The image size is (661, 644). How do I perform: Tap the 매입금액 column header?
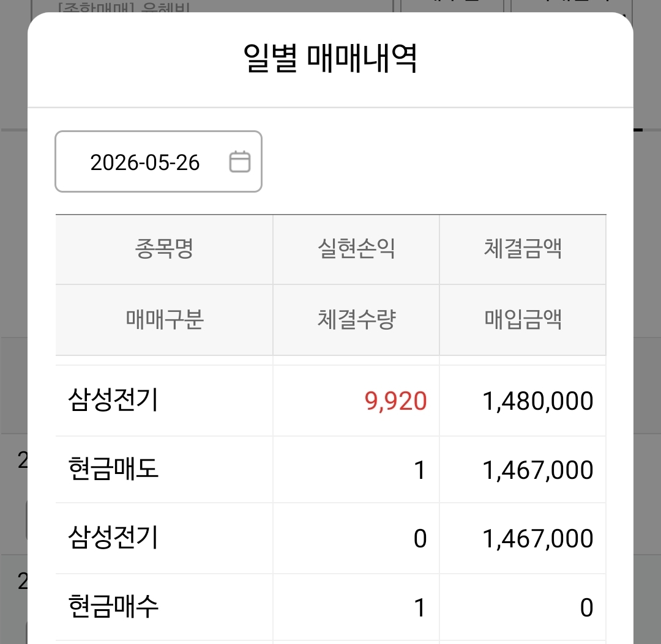point(523,320)
